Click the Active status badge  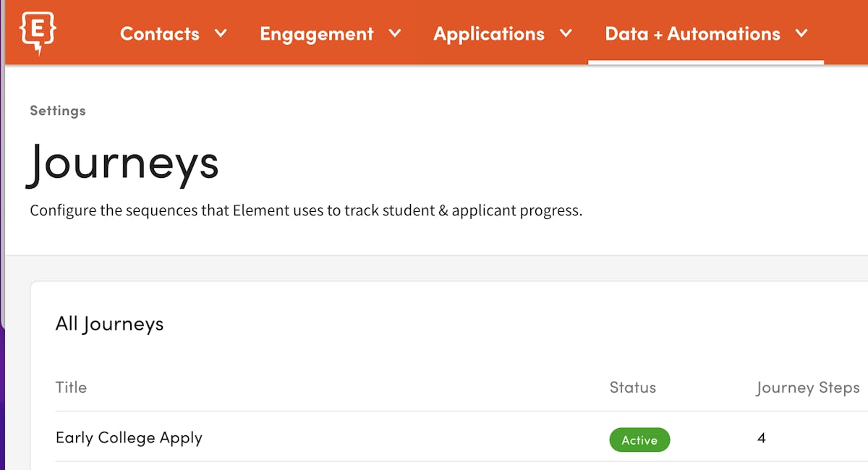[x=639, y=440]
